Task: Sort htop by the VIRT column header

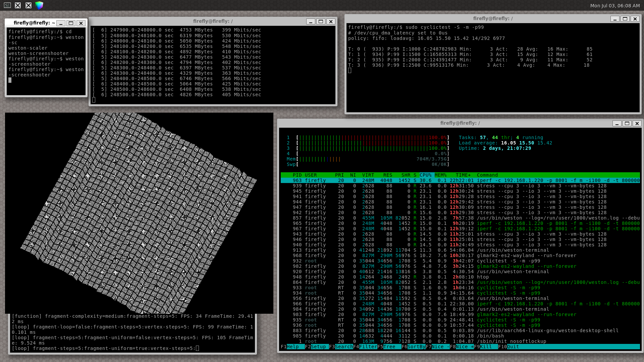Action: coord(368,175)
